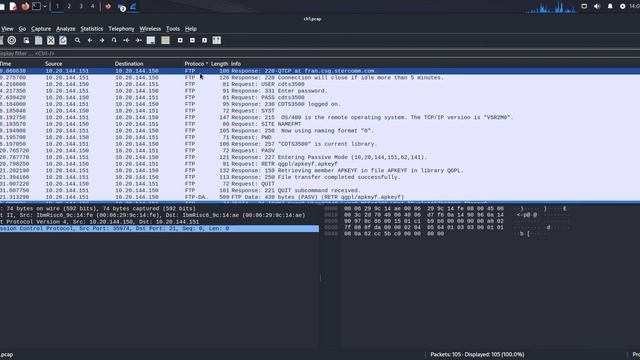This screenshot has height=360, width=640.
Task: Toggle sort on Protocol column header
Action: point(196,64)
